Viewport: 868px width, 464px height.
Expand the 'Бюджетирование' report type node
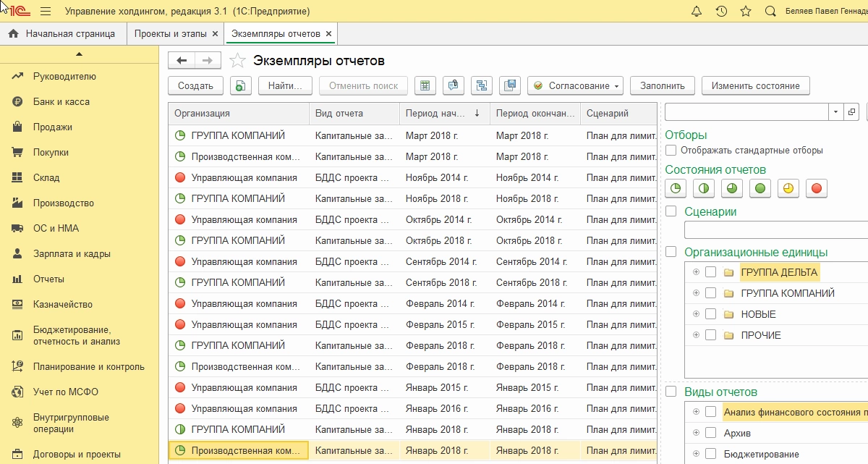pos(696,454)
